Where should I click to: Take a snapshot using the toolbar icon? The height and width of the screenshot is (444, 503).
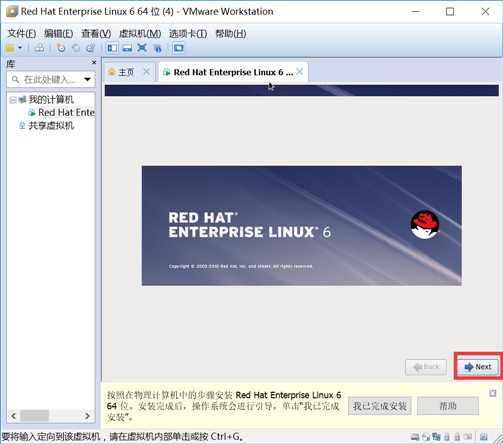(x=61, y=48)
